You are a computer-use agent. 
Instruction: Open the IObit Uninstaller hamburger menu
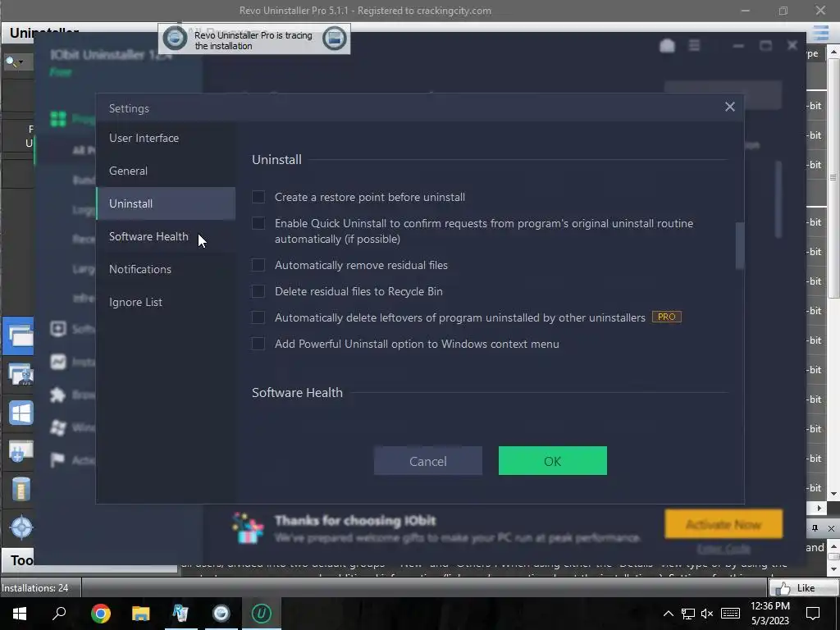pos(694,46)
